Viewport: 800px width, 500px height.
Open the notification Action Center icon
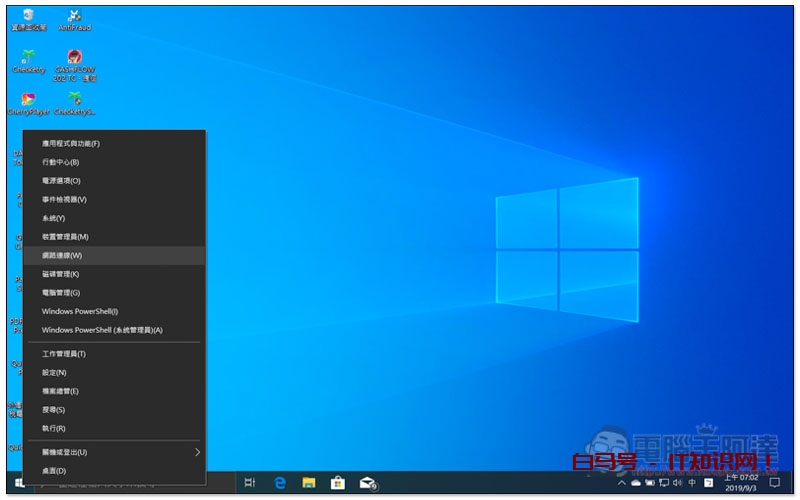tap(775, 483)
